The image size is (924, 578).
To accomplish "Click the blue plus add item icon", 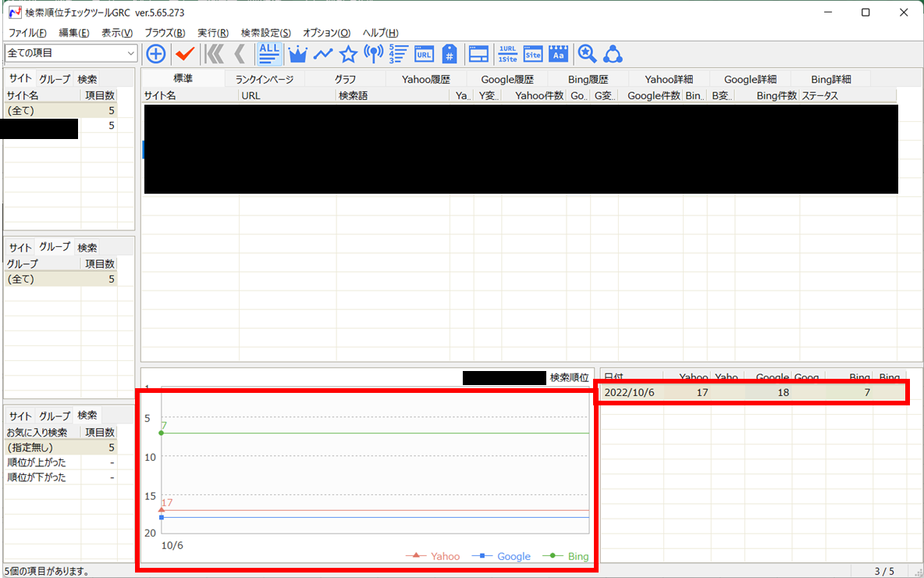I will [155, 54].
